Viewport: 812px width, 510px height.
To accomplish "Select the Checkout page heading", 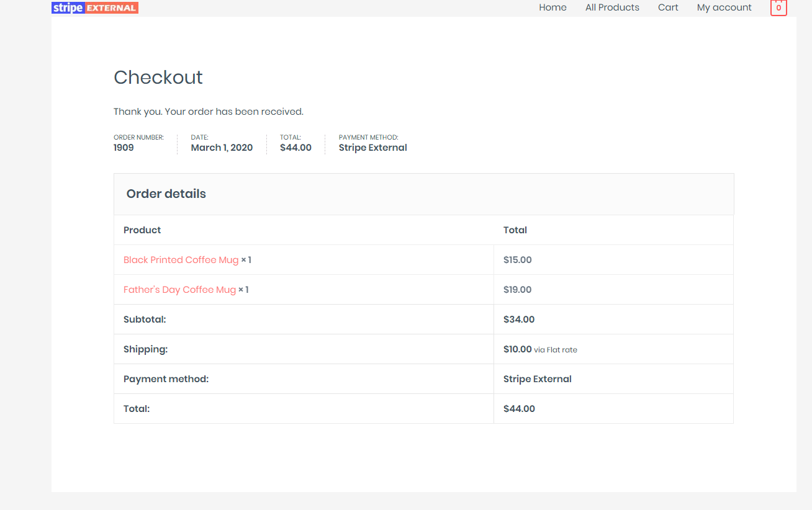I will [158, 78].
